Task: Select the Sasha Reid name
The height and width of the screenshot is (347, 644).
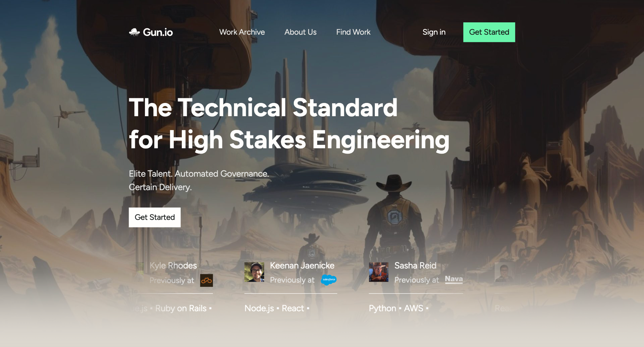Action: click(415, 266)
